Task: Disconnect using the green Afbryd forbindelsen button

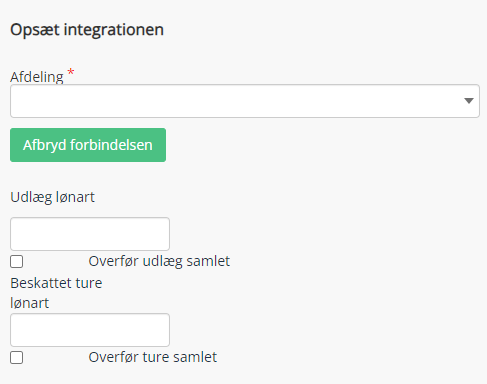Action: click(88, 145)
